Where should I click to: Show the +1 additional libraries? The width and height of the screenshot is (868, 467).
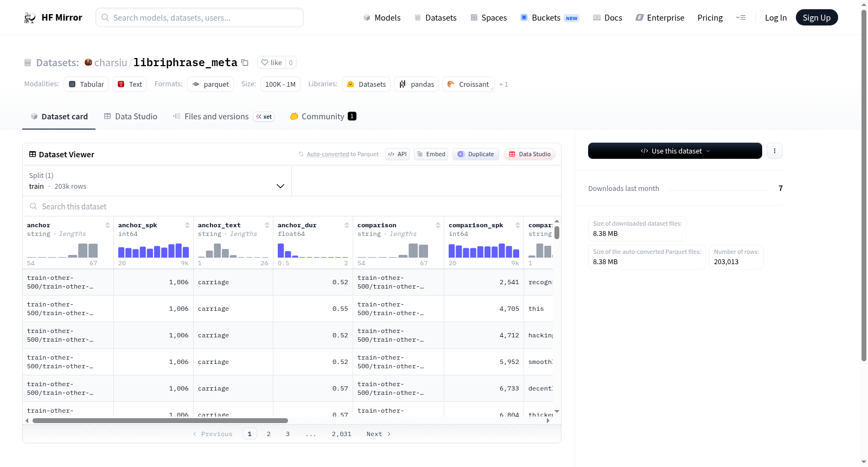pyautogui.click(x=503, y=84)
